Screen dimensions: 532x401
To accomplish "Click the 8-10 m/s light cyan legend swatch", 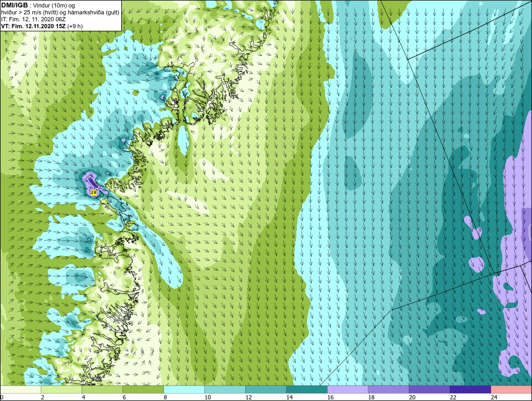I will tap(184, 389).
